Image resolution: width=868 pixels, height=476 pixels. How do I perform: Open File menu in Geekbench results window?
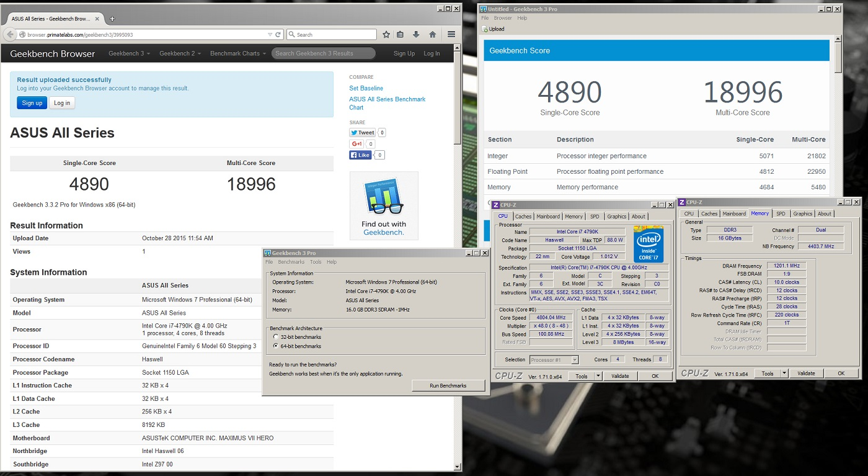485,18
